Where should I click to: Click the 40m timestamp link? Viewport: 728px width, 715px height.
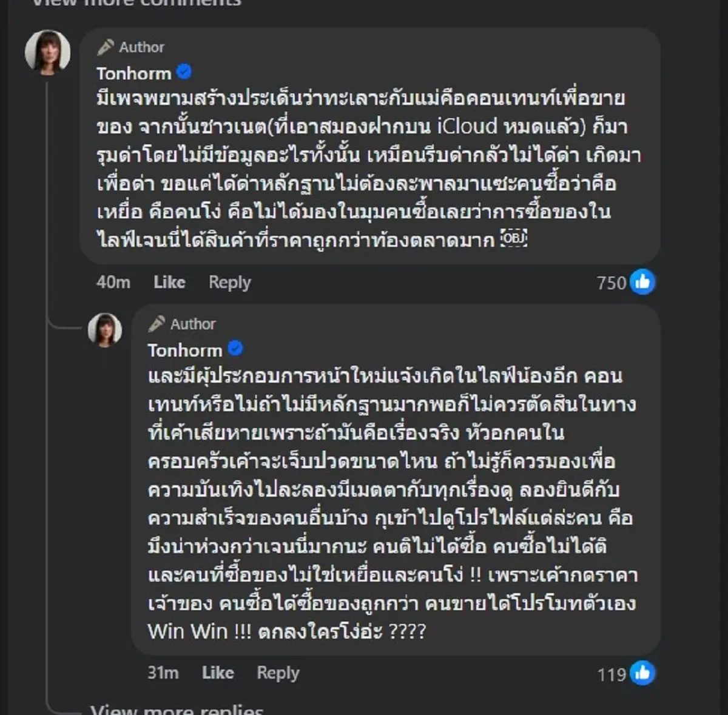coord(113,282)
